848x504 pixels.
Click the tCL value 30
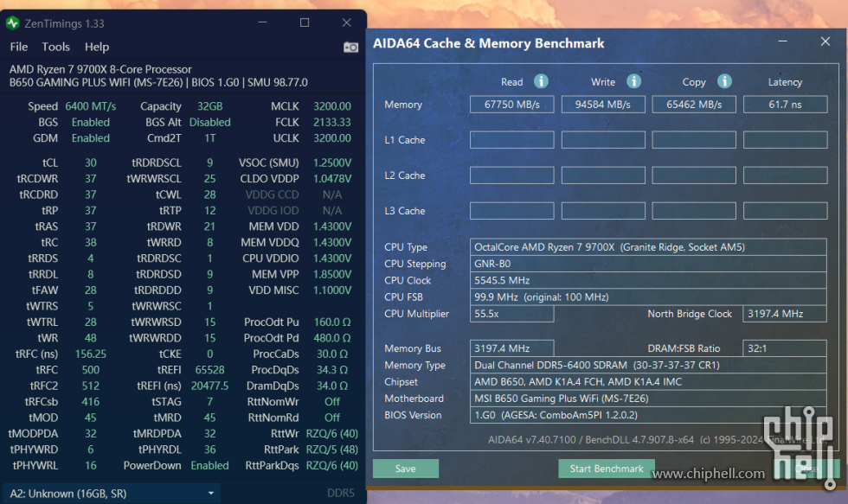(90, 163)
